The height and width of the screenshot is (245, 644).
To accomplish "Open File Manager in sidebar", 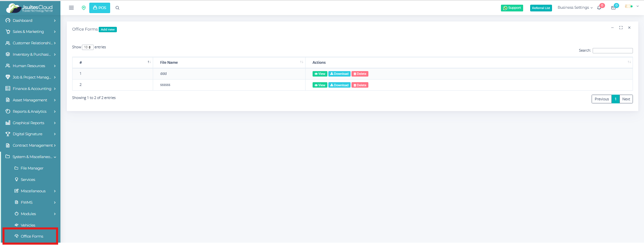I will pyautogui.click(x=32, y=168).
